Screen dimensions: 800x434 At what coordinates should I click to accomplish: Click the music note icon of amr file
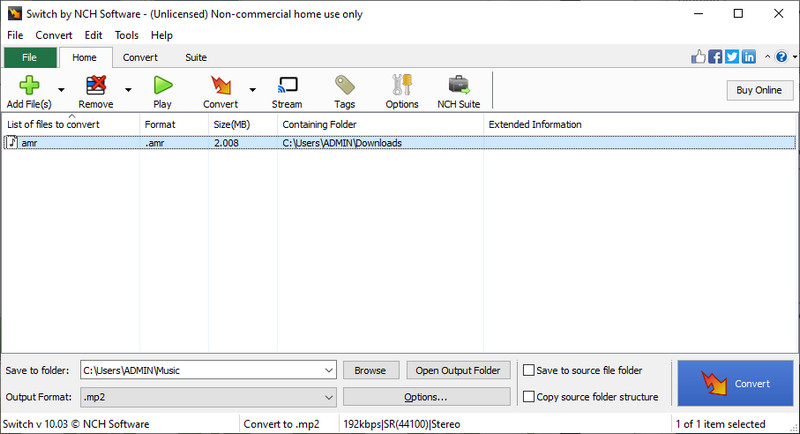point(12,142)
